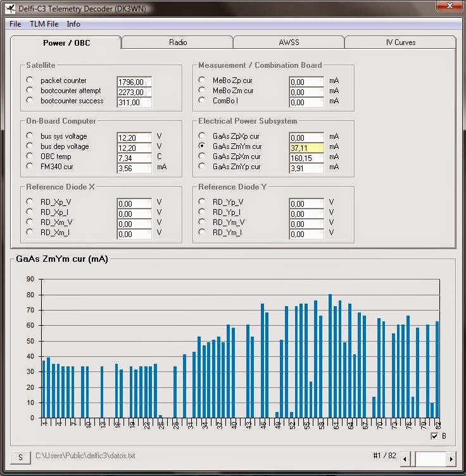Image resolution: width=466 pixels, height=476 pixels.
Task: Click the FM340 cur value 3,56
Action: (x=134, y=168)
